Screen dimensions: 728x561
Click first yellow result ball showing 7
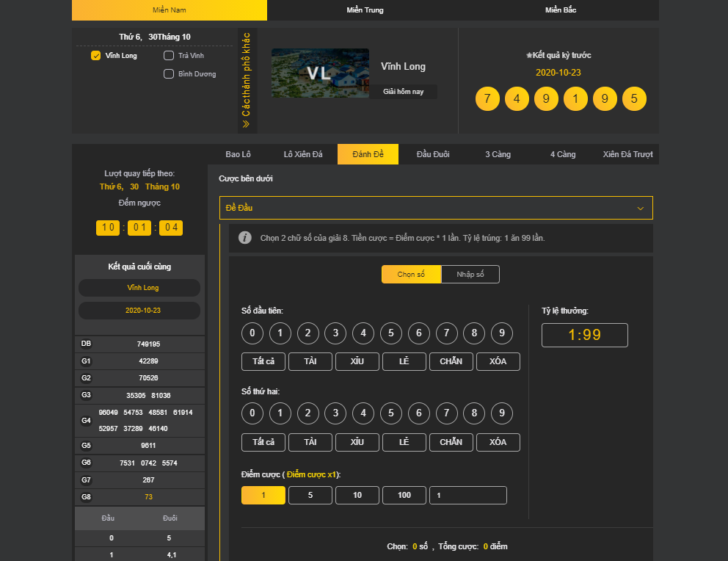tap(487, 98)
